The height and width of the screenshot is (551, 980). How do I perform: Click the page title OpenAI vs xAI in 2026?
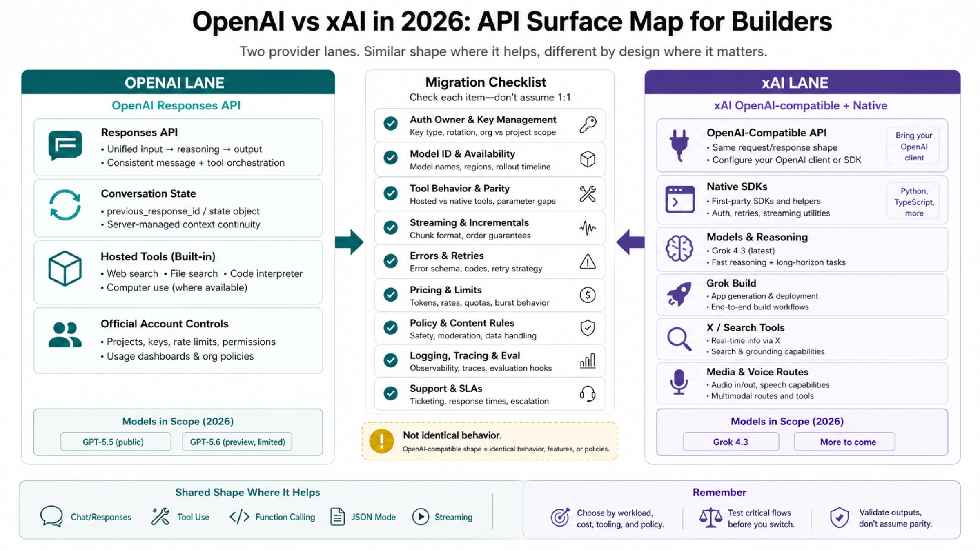pyautogui.click(x=512, y=21)
